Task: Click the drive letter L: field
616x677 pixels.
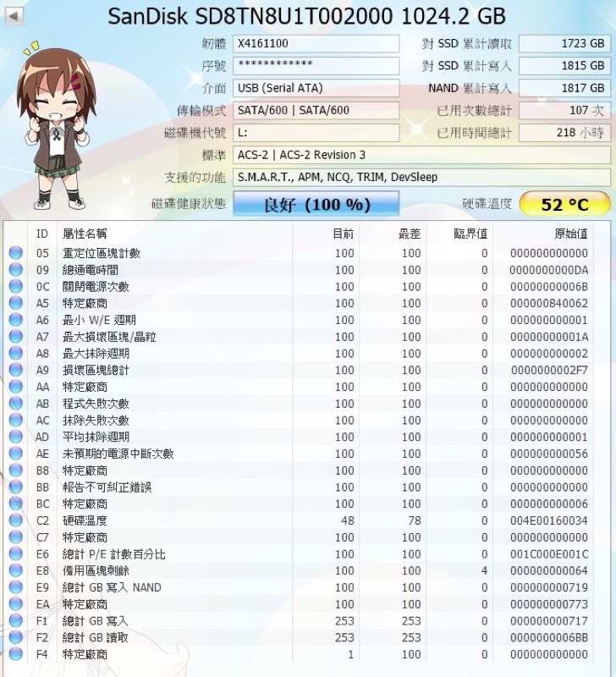Action: pos(316,133)
